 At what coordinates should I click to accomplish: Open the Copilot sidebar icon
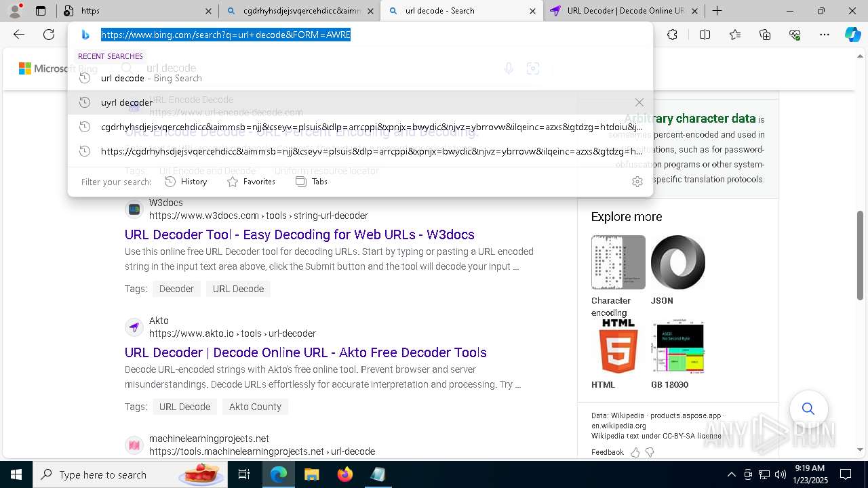click(x=852, y=35)
